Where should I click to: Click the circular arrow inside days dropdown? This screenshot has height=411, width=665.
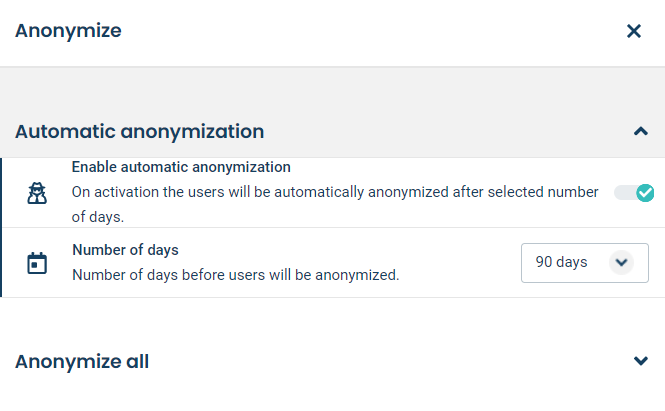[621, 263]
